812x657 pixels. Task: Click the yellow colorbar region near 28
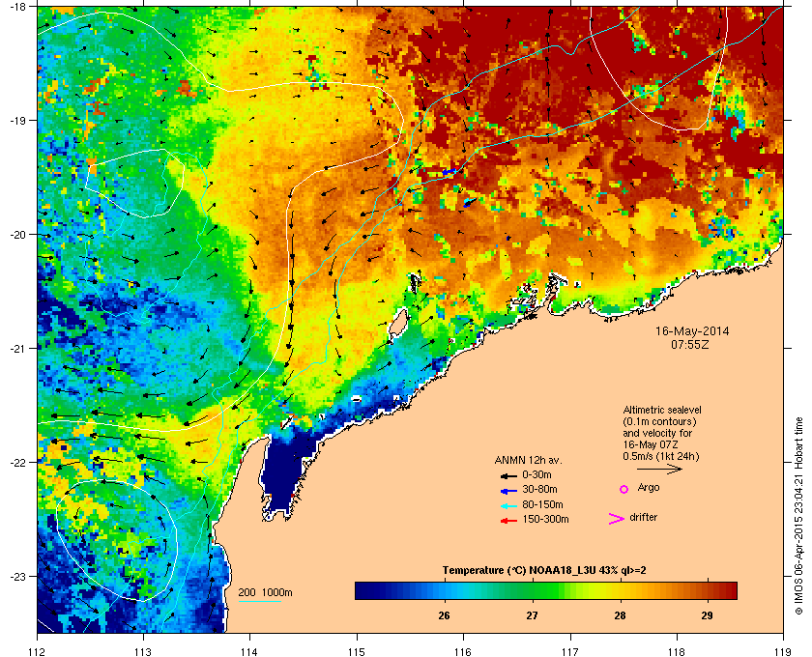tap(620, 590)
